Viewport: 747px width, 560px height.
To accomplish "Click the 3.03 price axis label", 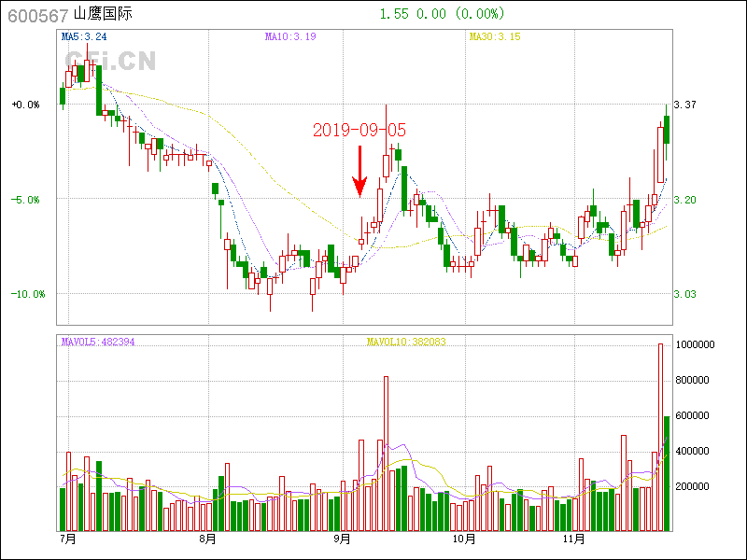I will click(x=685, y=294).
